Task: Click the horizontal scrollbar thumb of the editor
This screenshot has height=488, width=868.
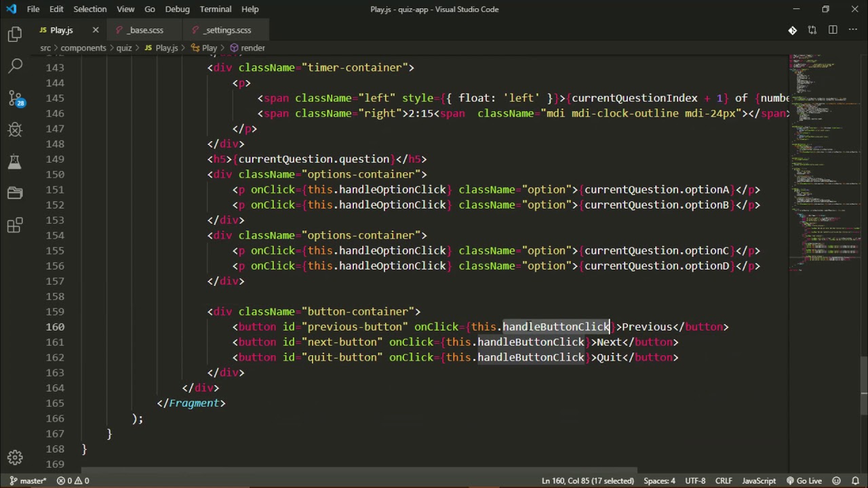Action: (x=359, y=470)
